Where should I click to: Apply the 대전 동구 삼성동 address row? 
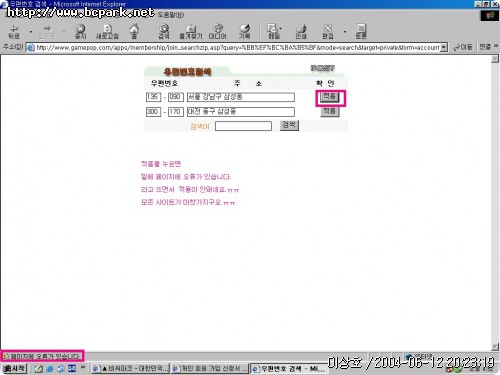pyautogui.click(x=330, y=111)
